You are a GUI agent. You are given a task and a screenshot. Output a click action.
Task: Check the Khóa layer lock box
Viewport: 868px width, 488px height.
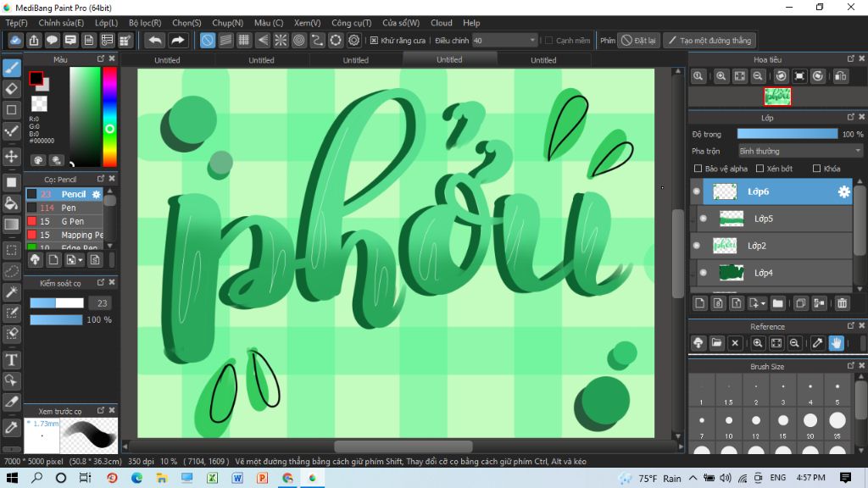point(816,169)
